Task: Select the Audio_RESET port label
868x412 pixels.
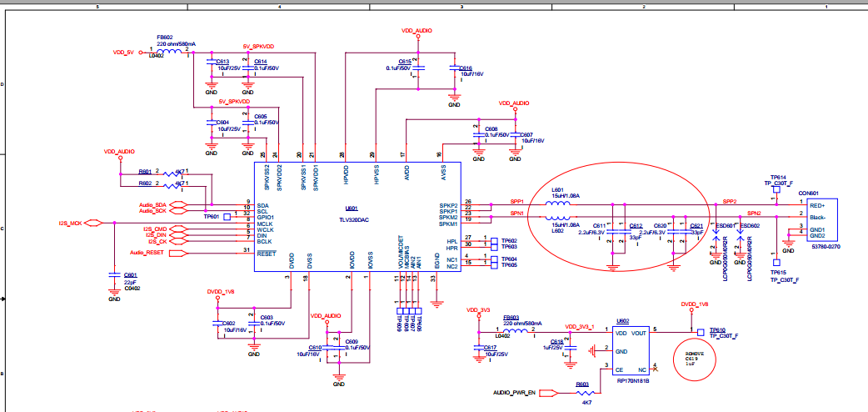Action: pyautogui.click(x=147, y=253)
